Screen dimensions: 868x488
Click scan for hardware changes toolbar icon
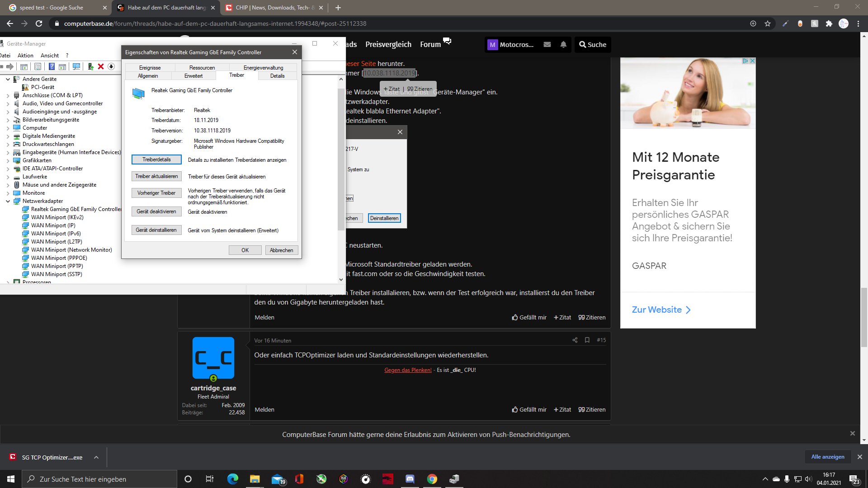[76, 66]
